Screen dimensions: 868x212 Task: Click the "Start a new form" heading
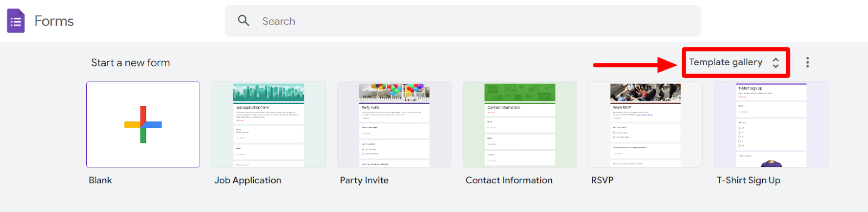131,63
